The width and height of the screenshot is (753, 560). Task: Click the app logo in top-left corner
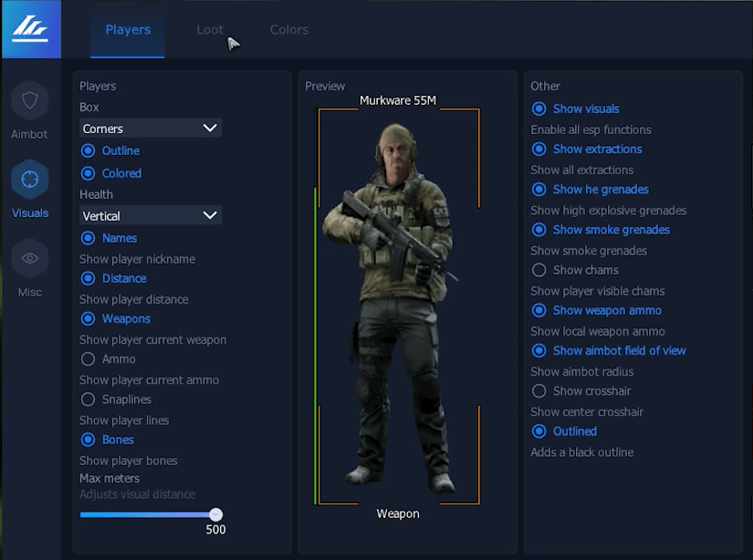[30, 29]
